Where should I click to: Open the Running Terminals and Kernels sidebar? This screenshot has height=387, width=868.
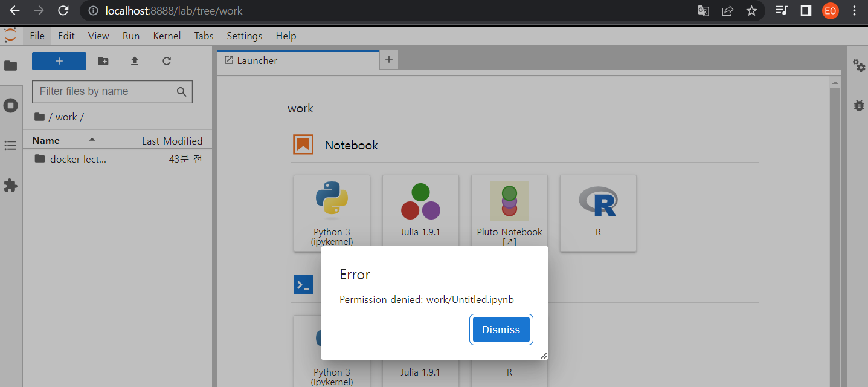pos(11,106)
